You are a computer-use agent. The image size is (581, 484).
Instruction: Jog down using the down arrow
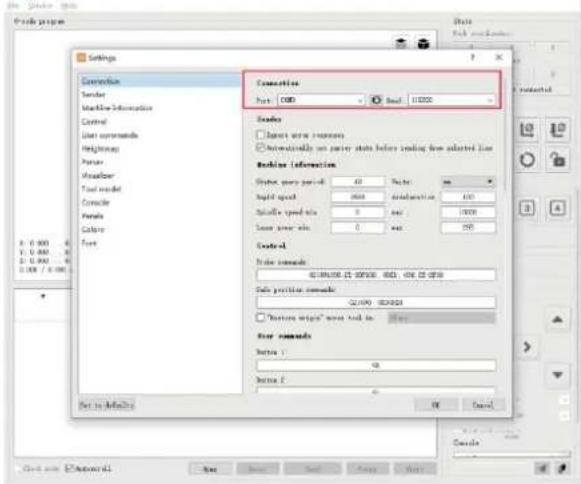click(558, 375)
